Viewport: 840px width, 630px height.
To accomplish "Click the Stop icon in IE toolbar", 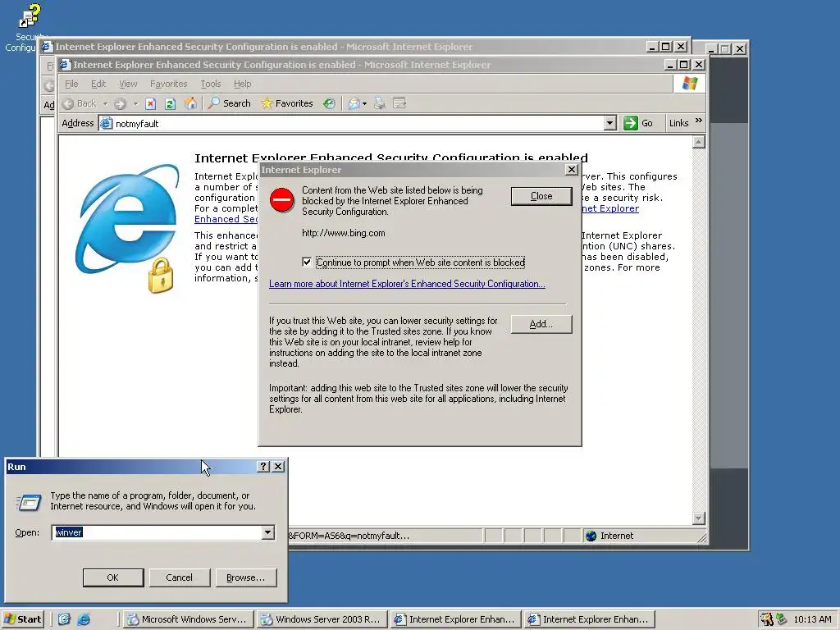I will [x=151, y=104].
